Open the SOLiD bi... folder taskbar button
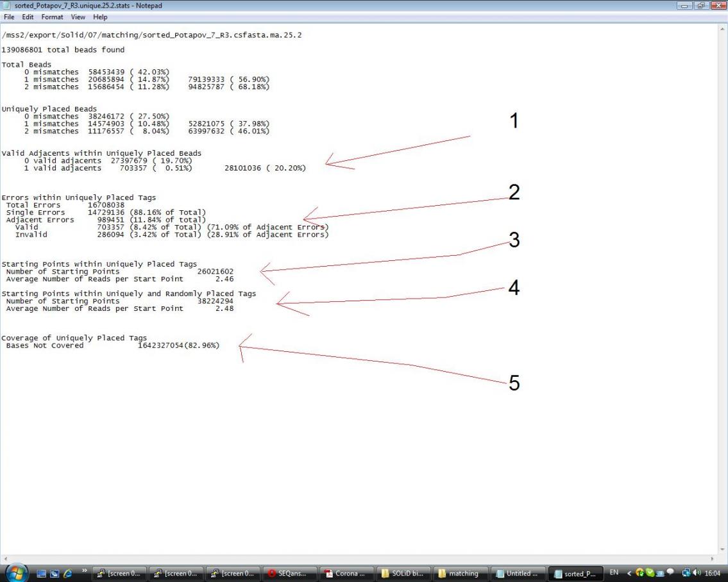Image resolution: width=728 pixels, height=582 pixels. (403, 574)
